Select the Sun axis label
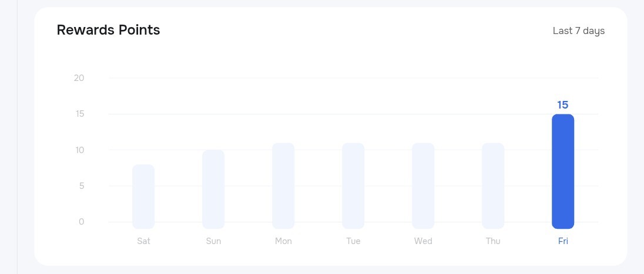 click(213, 241)
